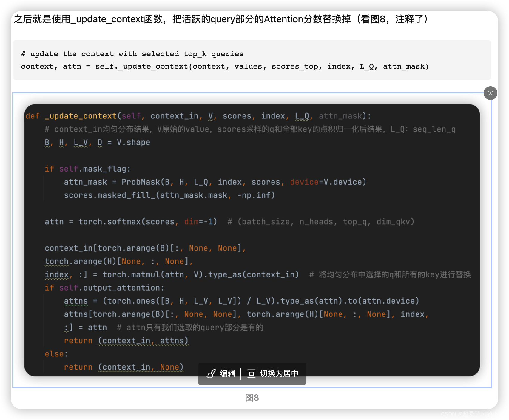The height and width of the screenshot is (420, 509).
Task: Click the comment '将均匀分布中选择的q和所有的key进行替换'
Action: tap(395, 274)
